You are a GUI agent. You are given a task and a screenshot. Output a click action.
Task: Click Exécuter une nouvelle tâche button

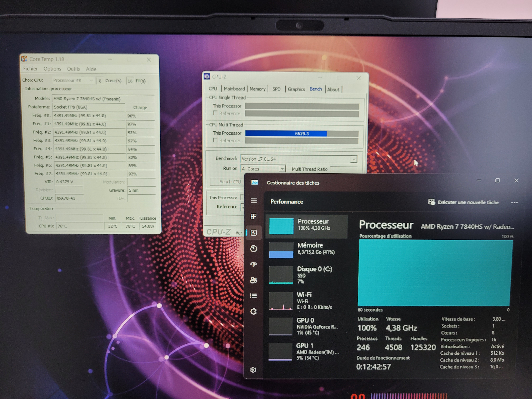464,202
